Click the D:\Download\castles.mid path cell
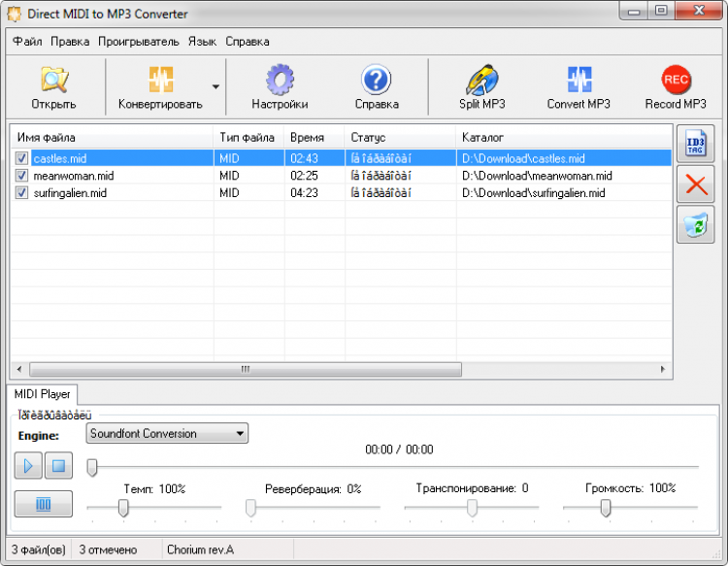This screenshot has height=566, width=728. coord(523,158)
